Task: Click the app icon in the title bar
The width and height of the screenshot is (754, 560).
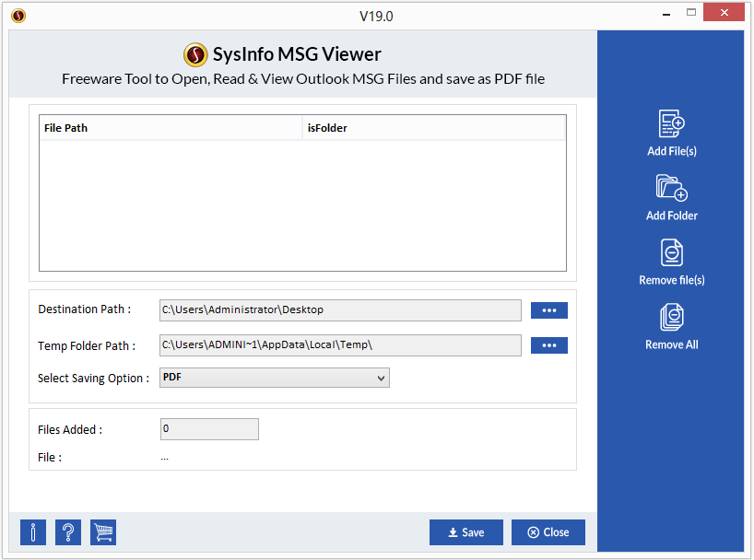Action: click(x=18, y=16)
